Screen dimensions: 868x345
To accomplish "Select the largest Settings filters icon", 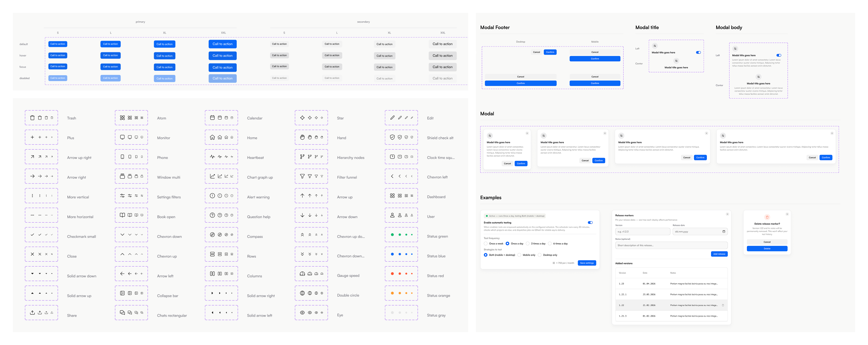I will 122,196.
